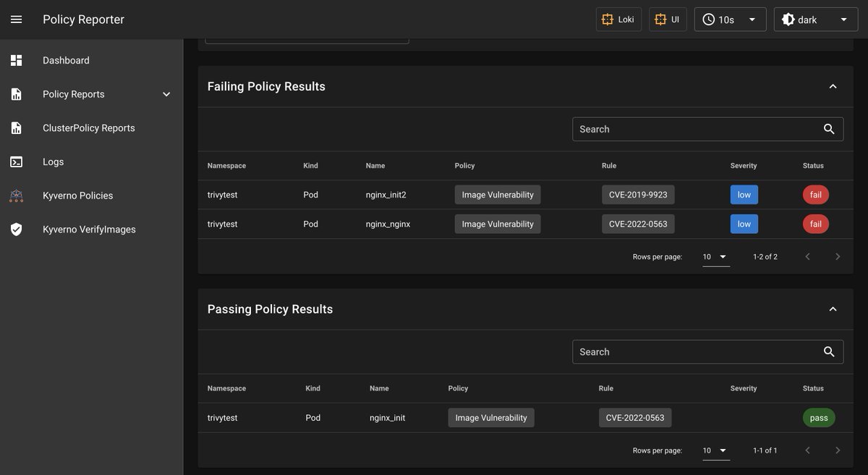Go to previous page in Failing Policy Results
868x475 pixels.
[x=807, y=256]
